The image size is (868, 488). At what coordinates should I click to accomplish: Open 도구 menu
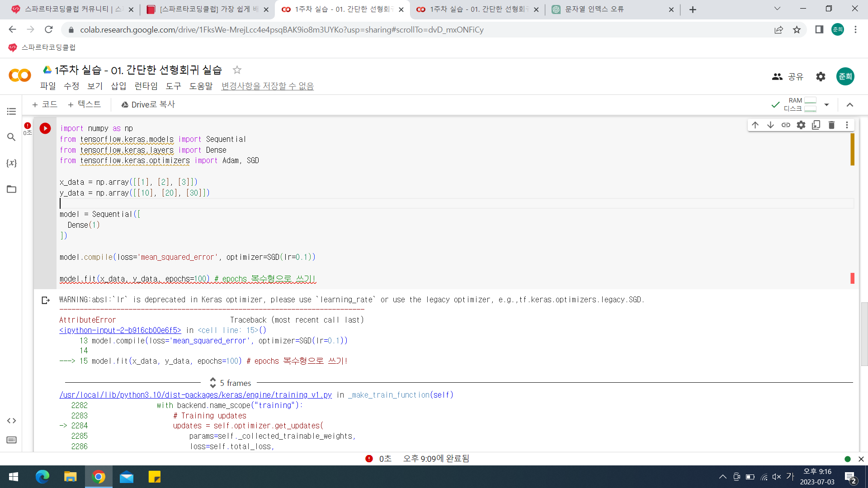click(x=174, y=86)
